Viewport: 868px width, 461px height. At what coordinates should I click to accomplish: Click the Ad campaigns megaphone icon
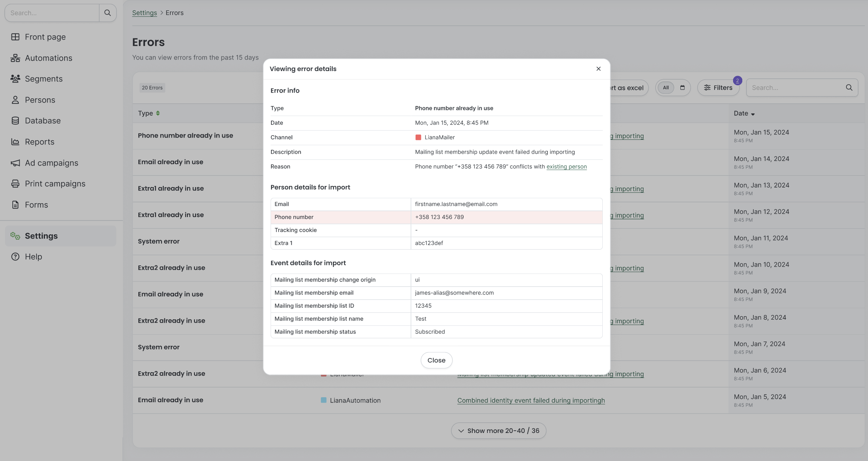click(x=15, y=163)
